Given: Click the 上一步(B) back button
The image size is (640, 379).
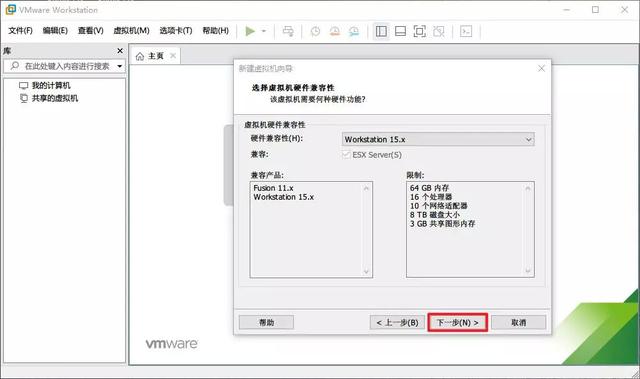Looking at the screenshot, I should [x=397, y=322].
